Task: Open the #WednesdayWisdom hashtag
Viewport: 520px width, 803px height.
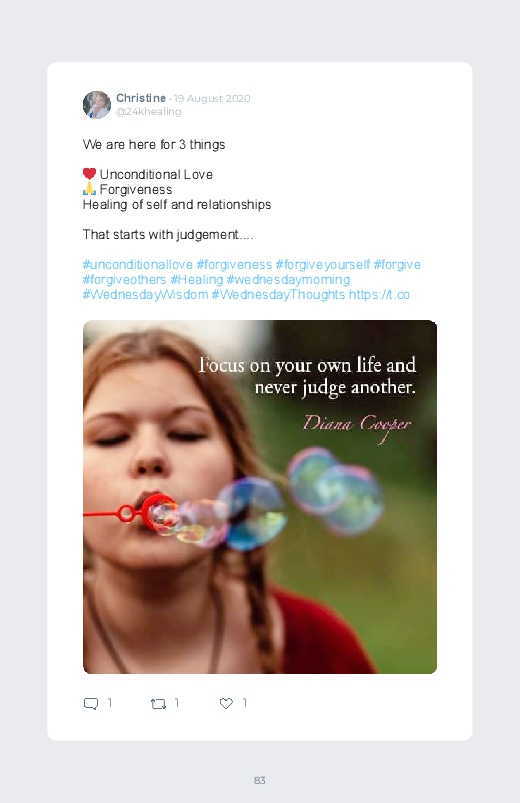Action: point(145,294)
